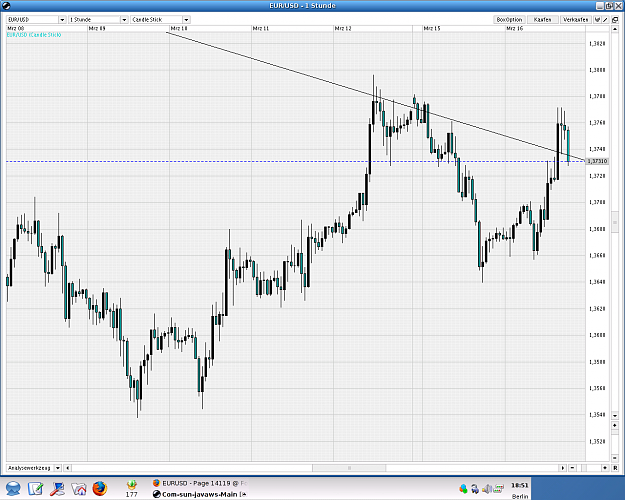Screen dimensions: 625x500
Task: Click the Mrz 12 date label
Action: [343, 28]
